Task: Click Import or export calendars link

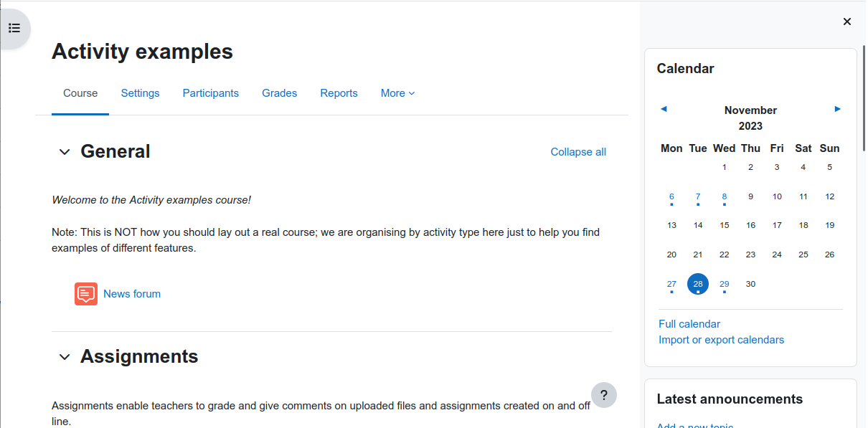Action: (x=721, y=340)
